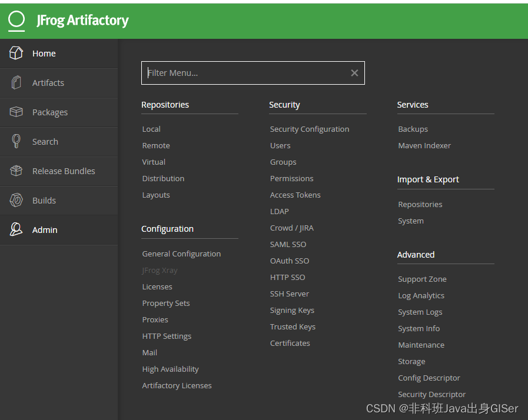The height and width of the screenshot is (420, 528).
Task: Open Artifacts in the sidebar
Action: pos(48,83)
